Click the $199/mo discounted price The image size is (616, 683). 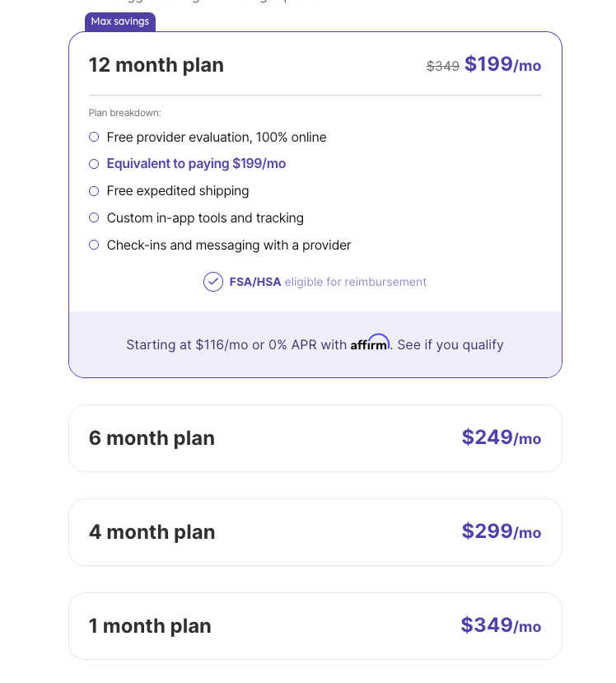pos(502,64)
